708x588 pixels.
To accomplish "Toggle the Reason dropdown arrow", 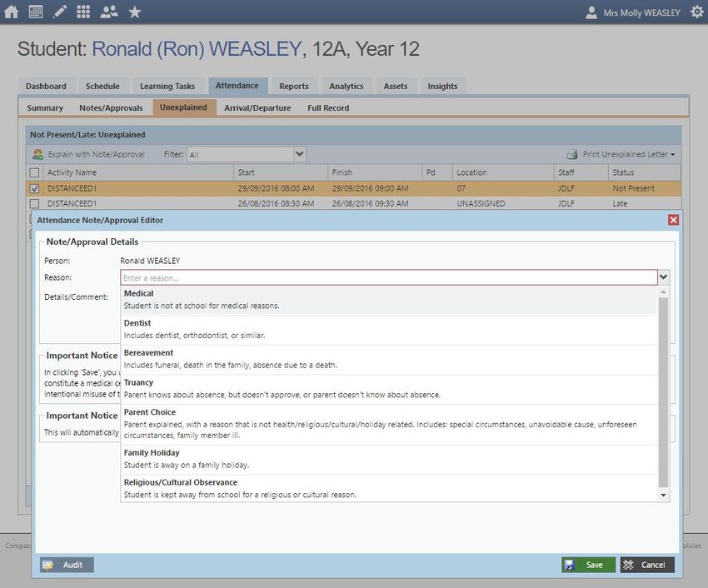I will 663,277.
